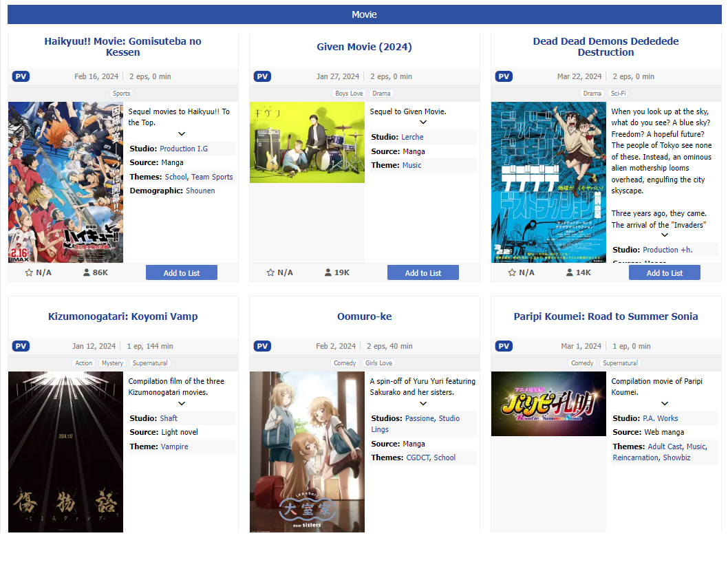Viewport: 728px width, 571px height.
Task: Open the Paripi Koumei poster image
Action: coord(548,404)
